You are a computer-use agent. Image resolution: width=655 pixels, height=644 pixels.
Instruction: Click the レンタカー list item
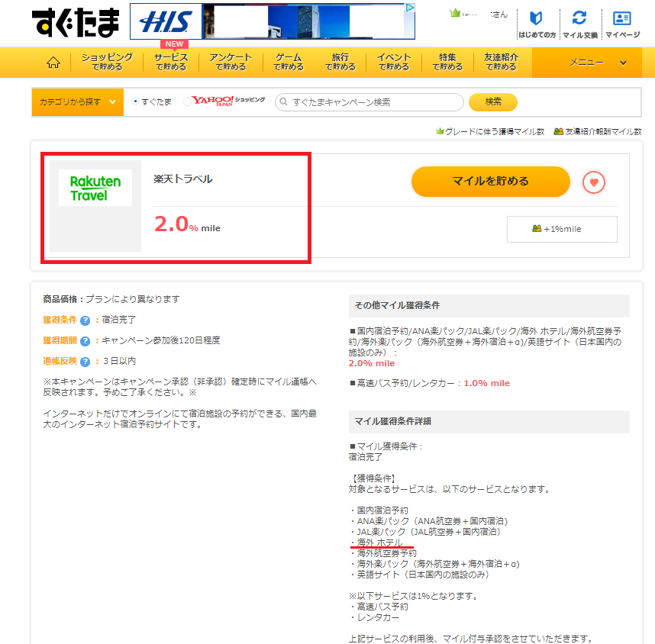coord(378,617)
